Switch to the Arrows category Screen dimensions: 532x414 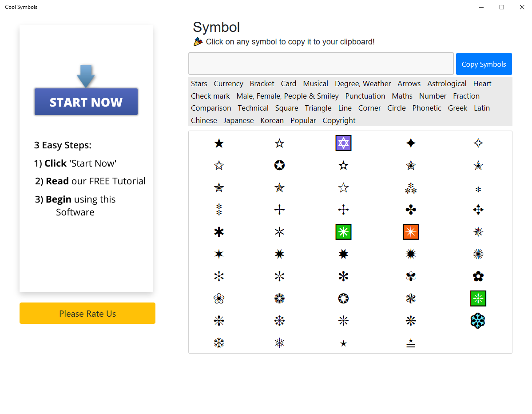click(409, 84)
